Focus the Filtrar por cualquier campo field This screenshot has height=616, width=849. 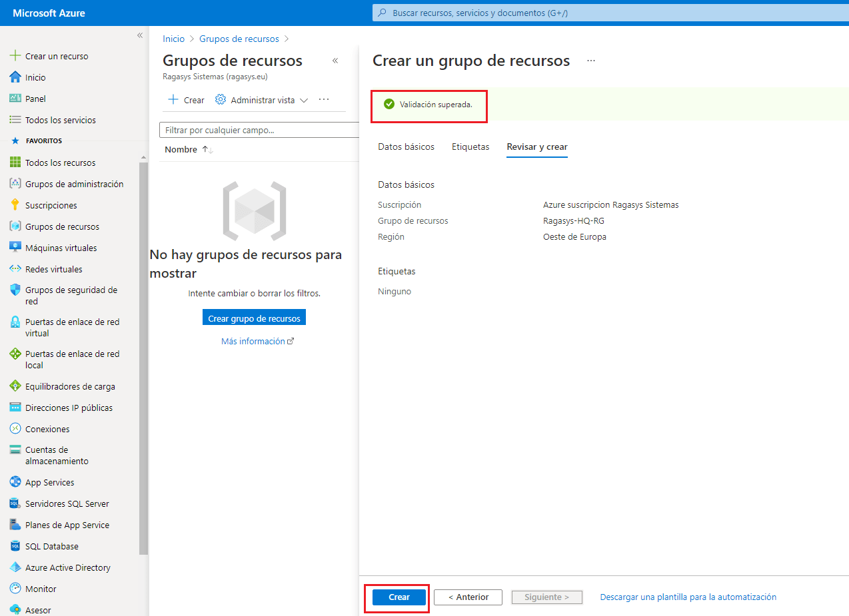point(259,130)
